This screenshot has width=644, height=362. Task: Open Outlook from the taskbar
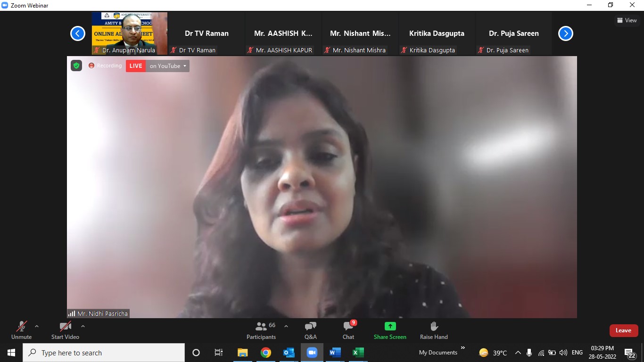click(x=289, y=353)
